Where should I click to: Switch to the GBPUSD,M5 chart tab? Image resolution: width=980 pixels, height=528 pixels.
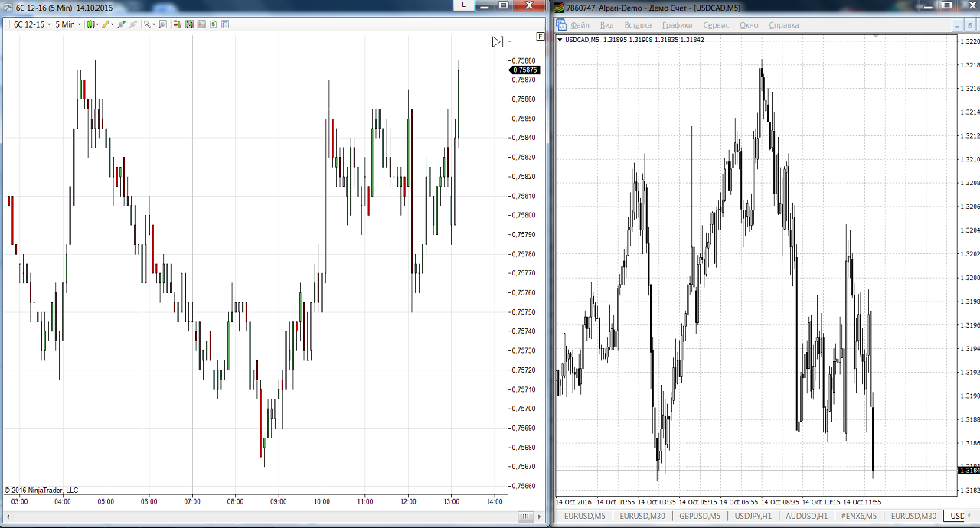tap(699, 517)
